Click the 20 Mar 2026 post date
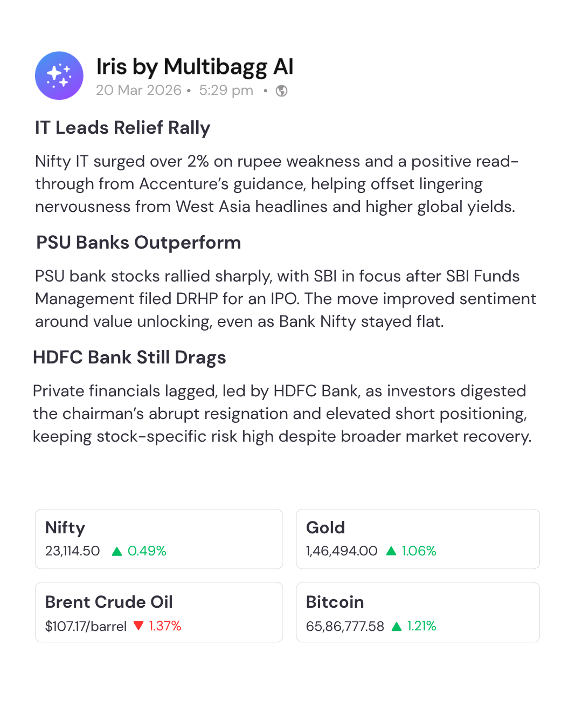The height and width of the screenshot is (728, 582). click(138, 90)
